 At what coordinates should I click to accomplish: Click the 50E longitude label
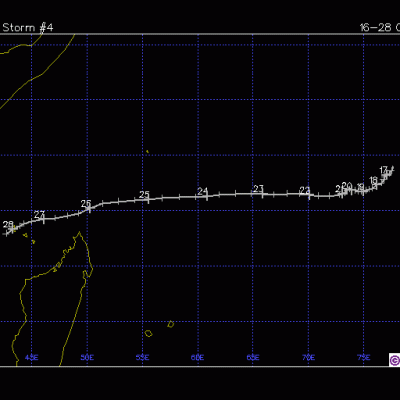pyautogui.click(x=87, y=358)
